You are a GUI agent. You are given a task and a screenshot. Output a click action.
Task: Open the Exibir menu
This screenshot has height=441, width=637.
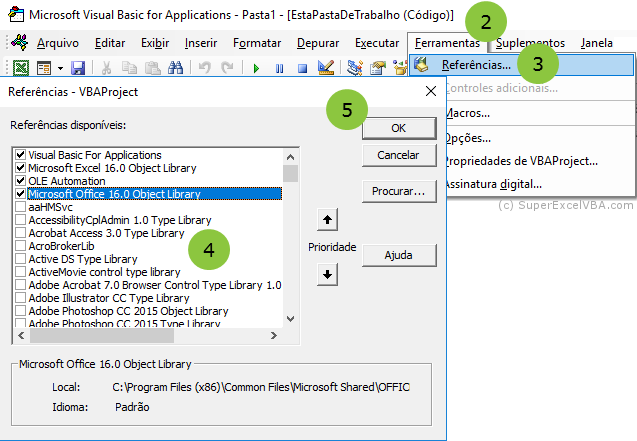click(155, 43)
